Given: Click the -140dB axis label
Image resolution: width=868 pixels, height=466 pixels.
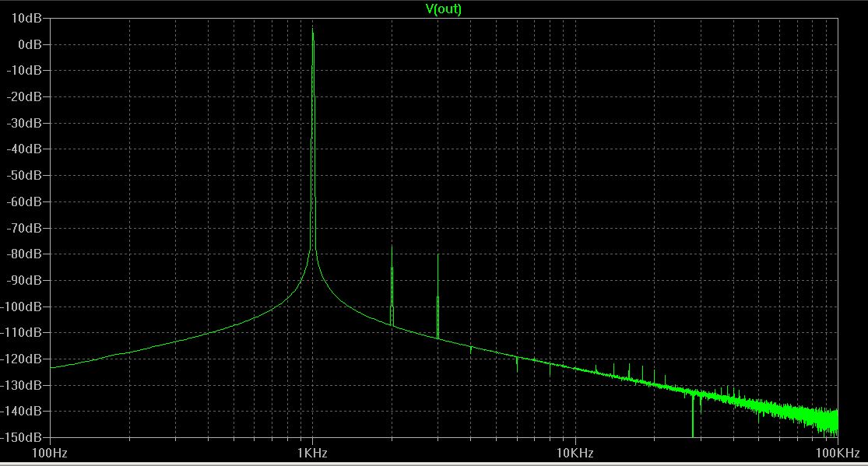Looking at the screenshot, I should pyautogui.click(x=21, y=412).
